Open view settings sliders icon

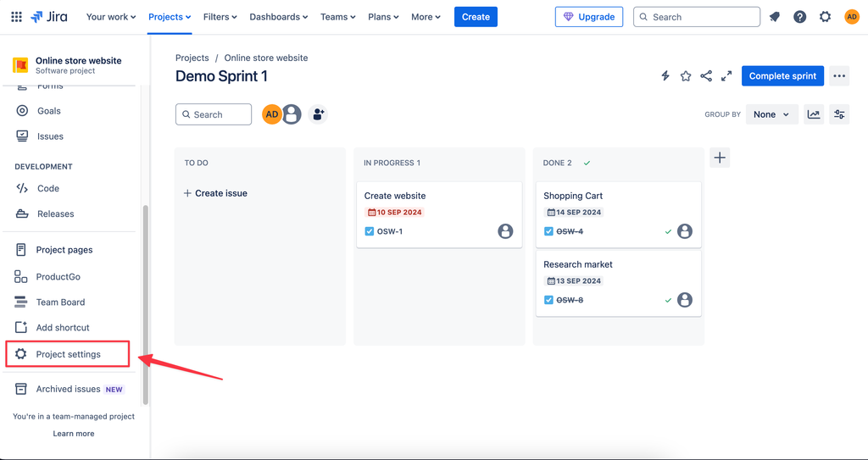click(x=839, y=114)
